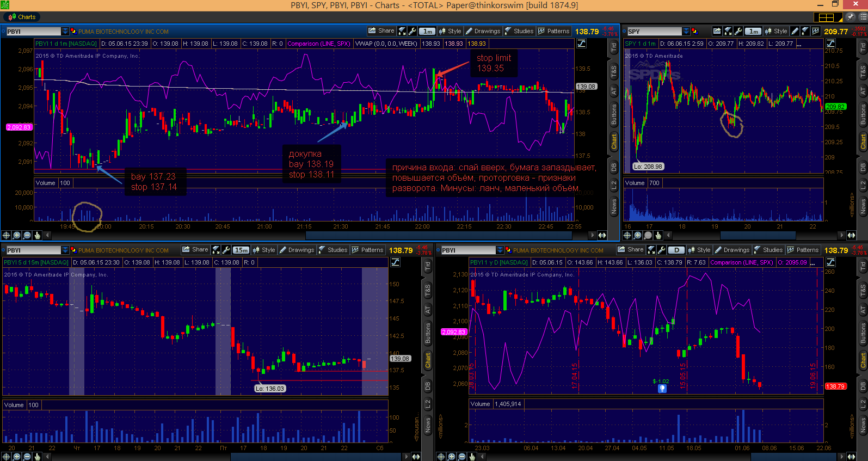Screen dimensions: 868x461
Task: Edit symbol field in top-left PBYI chart
Action: [x=33, y=32]
